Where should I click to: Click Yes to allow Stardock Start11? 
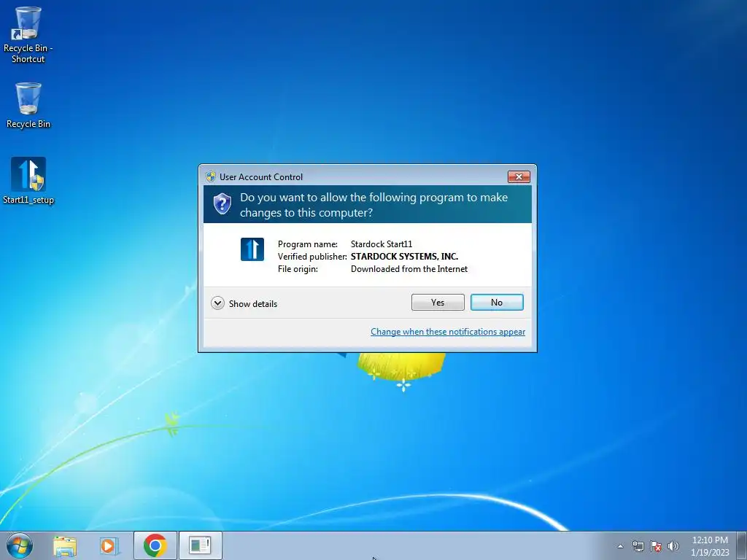pyautogui.click(x=438, y=303)
